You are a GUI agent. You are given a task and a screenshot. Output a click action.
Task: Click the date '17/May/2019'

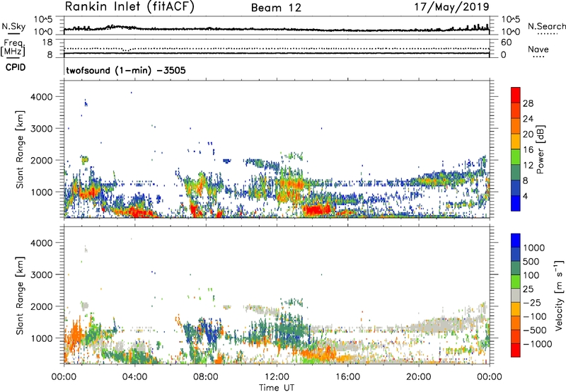[x=451, y=7]
